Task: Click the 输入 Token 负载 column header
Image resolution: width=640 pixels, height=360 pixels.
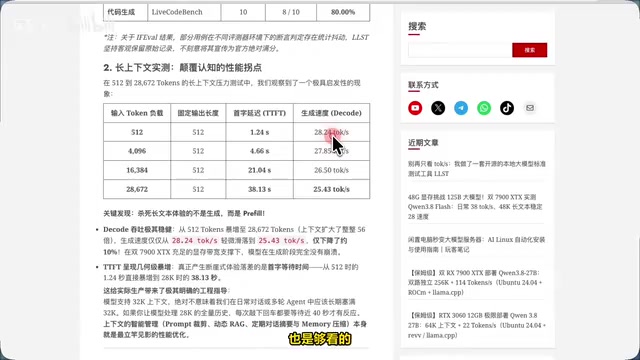Action: (x=137, y=113)
